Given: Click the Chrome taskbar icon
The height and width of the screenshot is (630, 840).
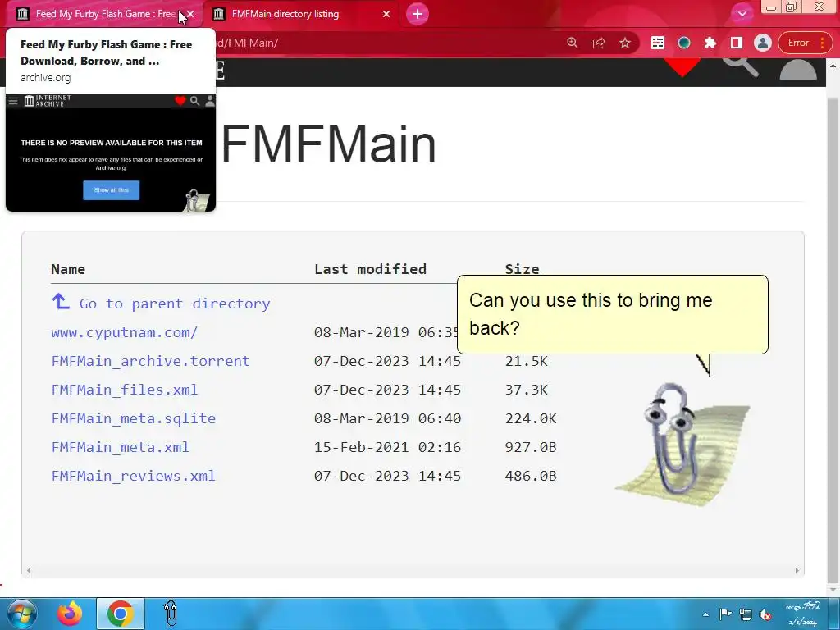Looking at the screenshot, I should point(121,614).
